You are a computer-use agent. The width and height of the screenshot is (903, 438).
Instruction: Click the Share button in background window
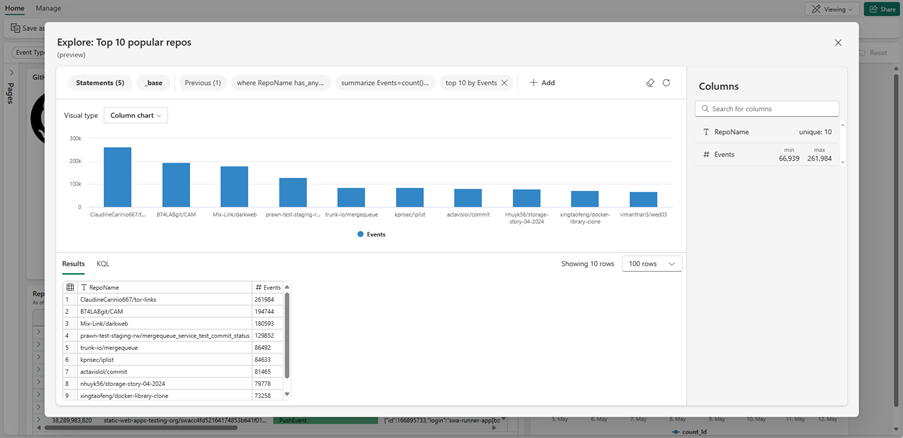[x=882, y=9]
